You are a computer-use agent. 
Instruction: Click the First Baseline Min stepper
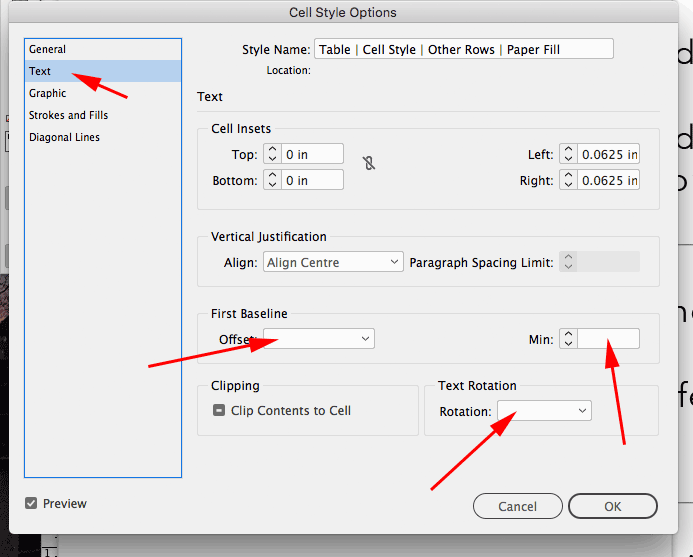568,339
